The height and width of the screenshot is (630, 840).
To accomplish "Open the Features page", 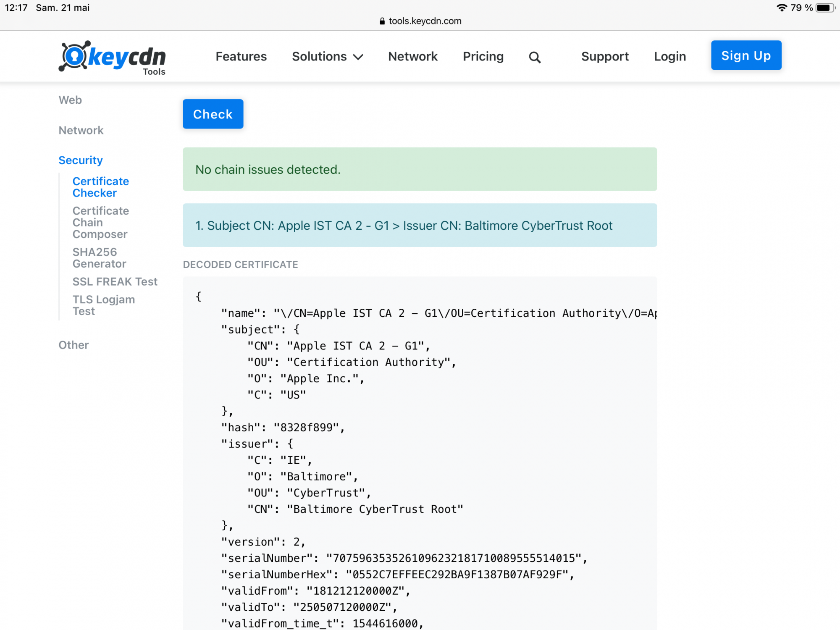I will coord(241,56).
